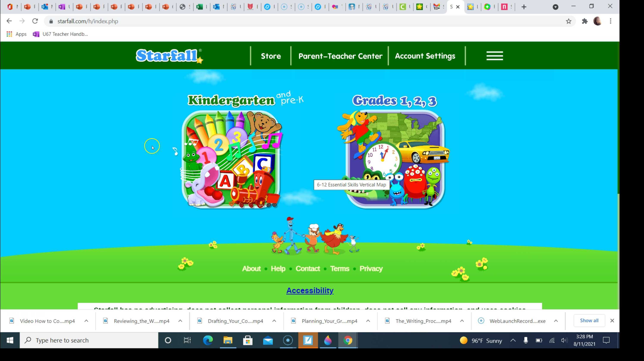Open File Explorer from taskbar
644x361 pixels.
(228, 340)
